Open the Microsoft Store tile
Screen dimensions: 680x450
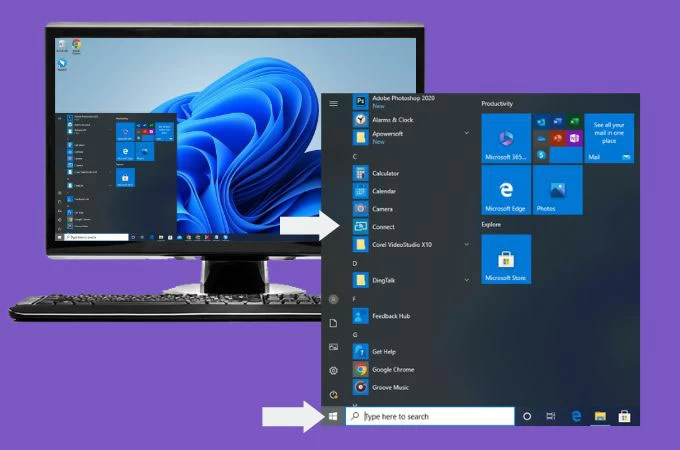tap(506, 259)
